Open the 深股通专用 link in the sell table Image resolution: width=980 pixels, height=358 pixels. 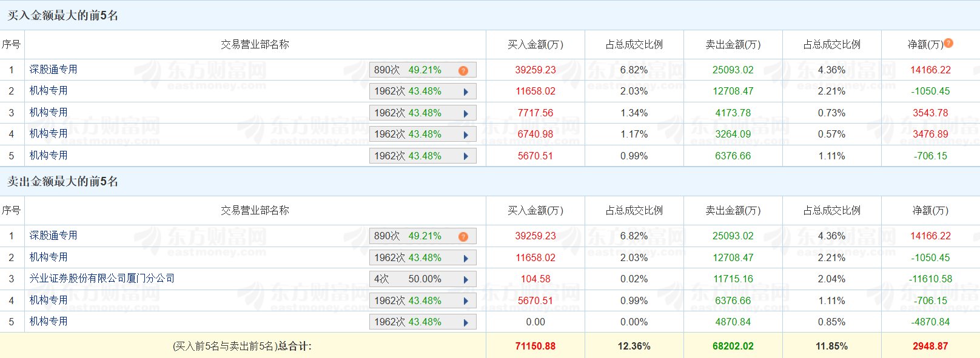pyautogui.click(x=53, y=236)
